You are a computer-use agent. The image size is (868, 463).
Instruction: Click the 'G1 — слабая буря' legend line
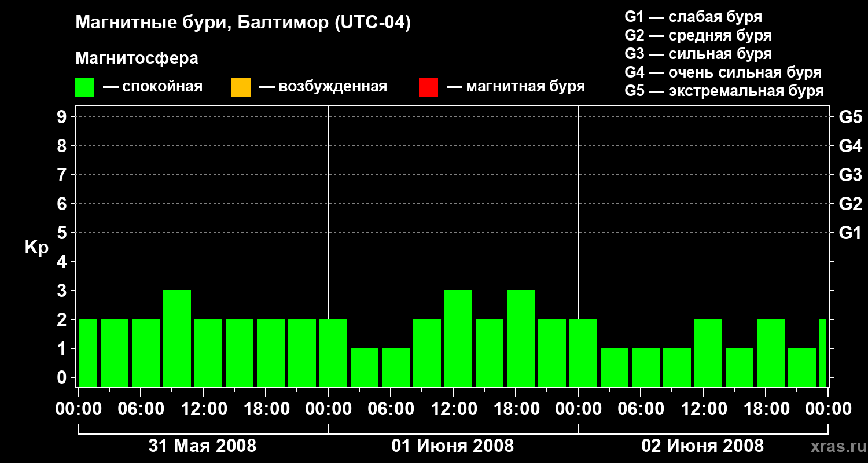[693, 17]
